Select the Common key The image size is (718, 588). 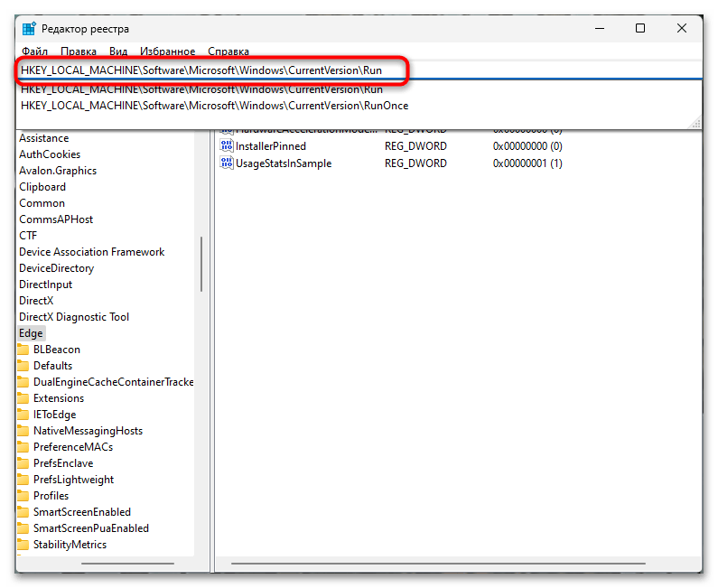point(42,203)
